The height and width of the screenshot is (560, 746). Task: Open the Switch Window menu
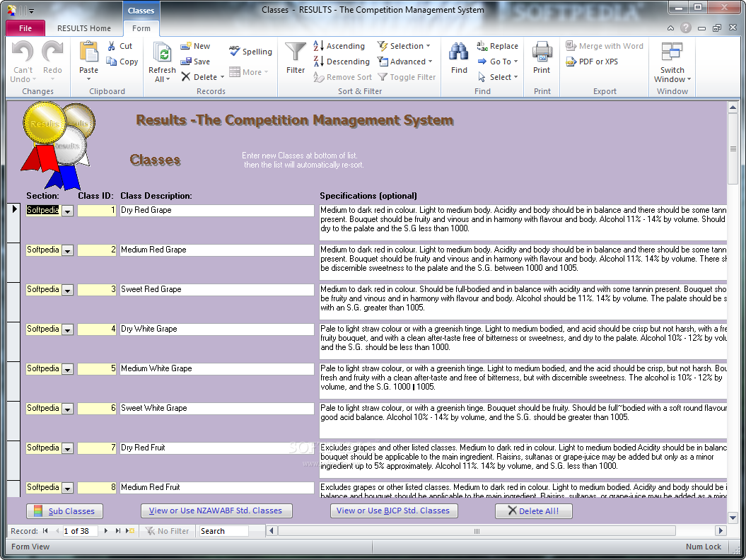click(672, 62)
